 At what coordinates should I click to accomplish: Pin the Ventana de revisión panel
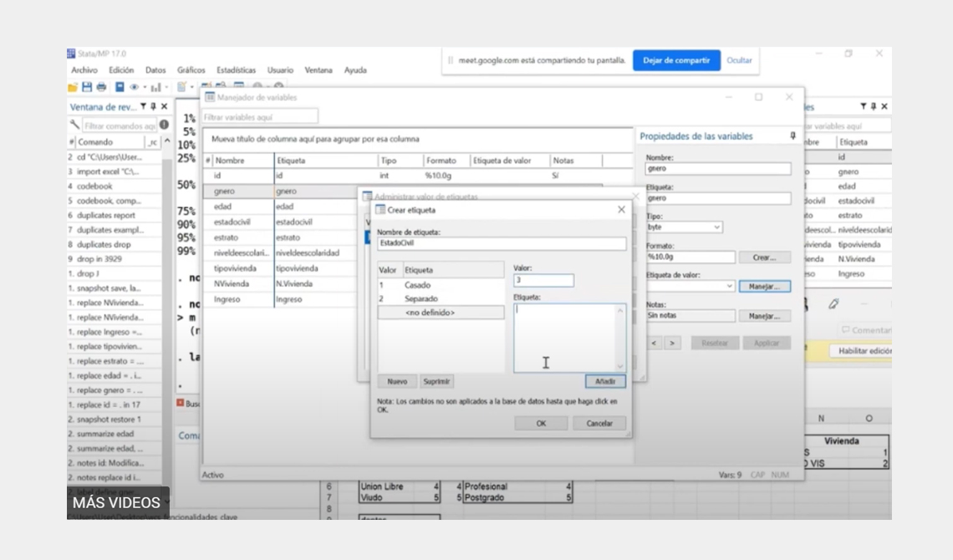click(x=153, y=106)
